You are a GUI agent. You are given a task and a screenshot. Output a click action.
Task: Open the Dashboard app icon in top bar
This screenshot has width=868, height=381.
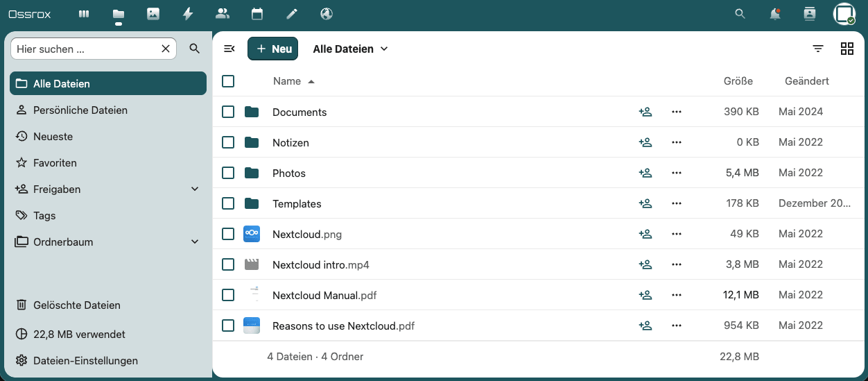pos(84,14)
